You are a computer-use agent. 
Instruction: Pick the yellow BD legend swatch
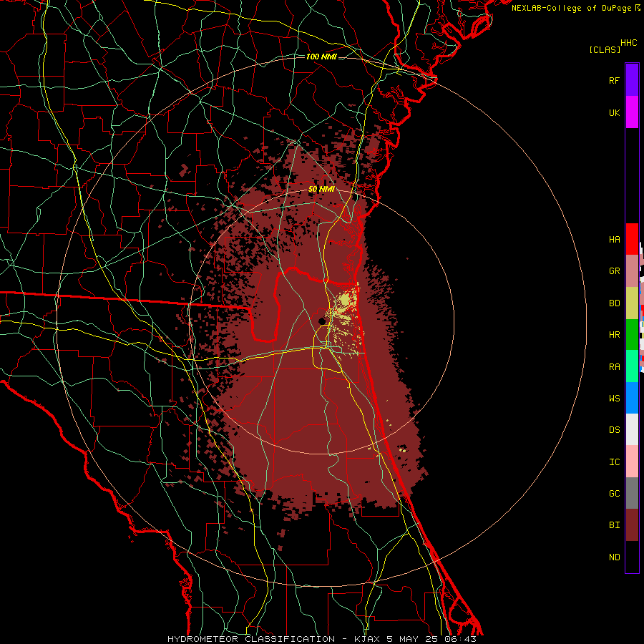pos(632,303)
